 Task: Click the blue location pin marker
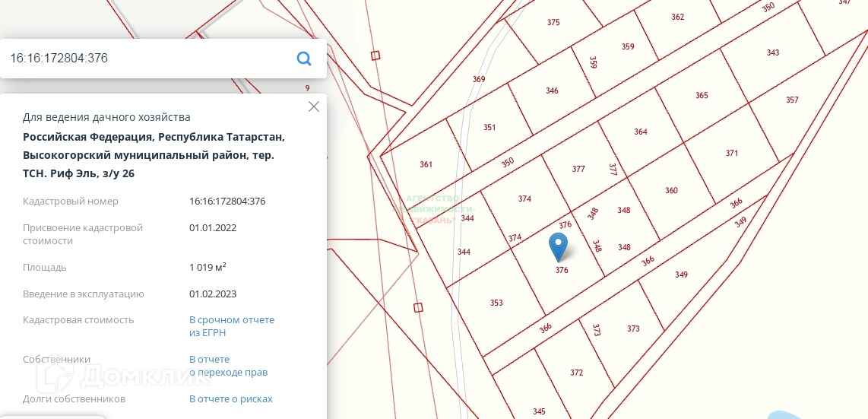(x=558, y=247)
